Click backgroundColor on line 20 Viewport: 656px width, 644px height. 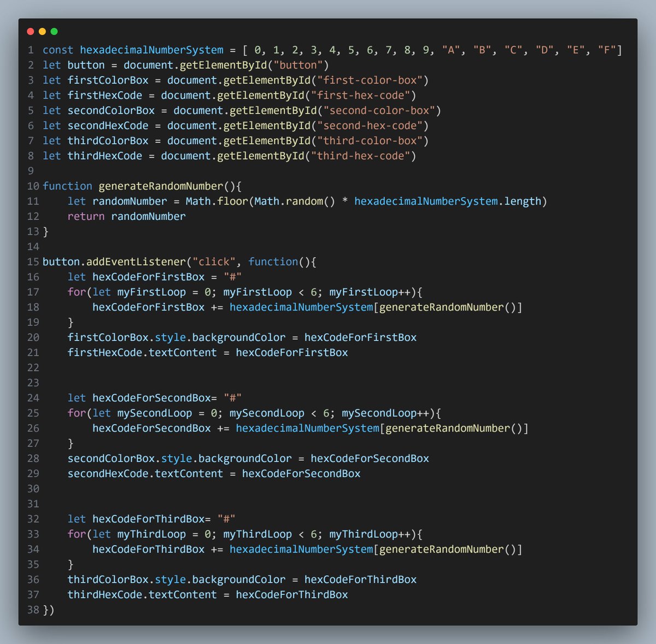pos(238,338)
